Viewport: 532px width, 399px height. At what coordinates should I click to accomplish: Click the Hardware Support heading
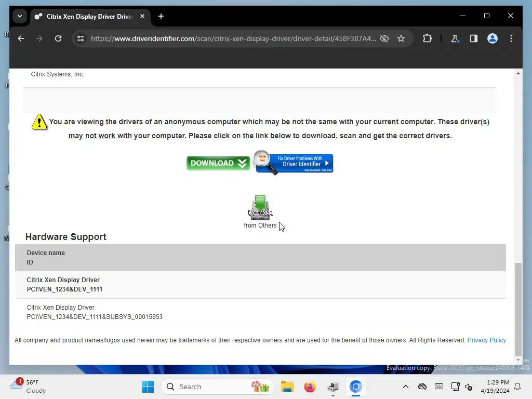66,237
